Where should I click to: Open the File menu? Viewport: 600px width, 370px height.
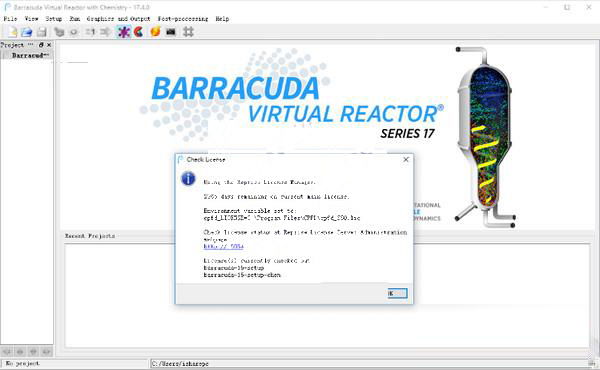tap(10, 18)
